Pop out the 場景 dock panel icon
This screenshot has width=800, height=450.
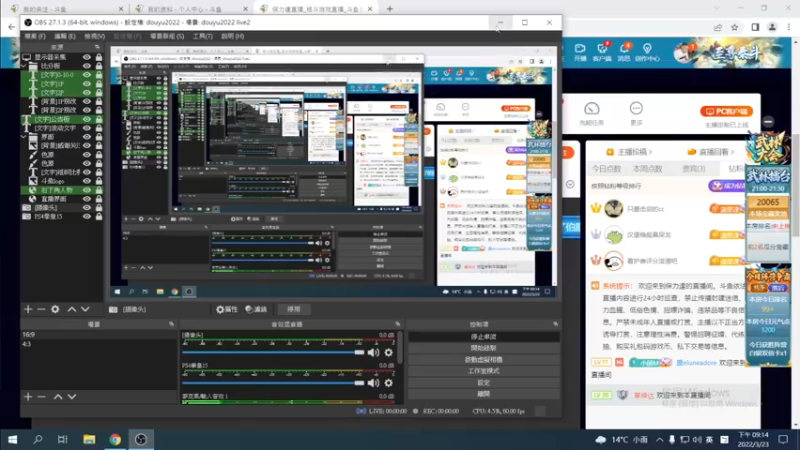(x=171, y=324)
